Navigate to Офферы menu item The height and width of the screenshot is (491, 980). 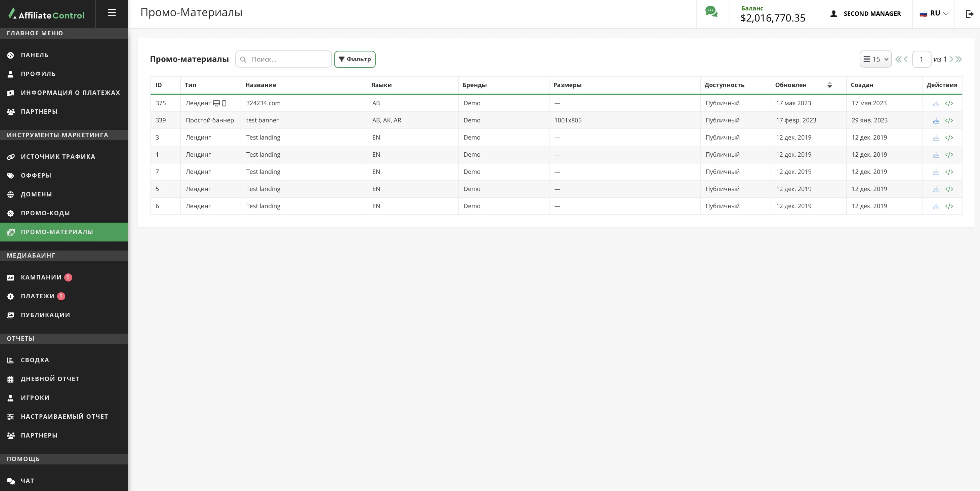coord(36,176)
